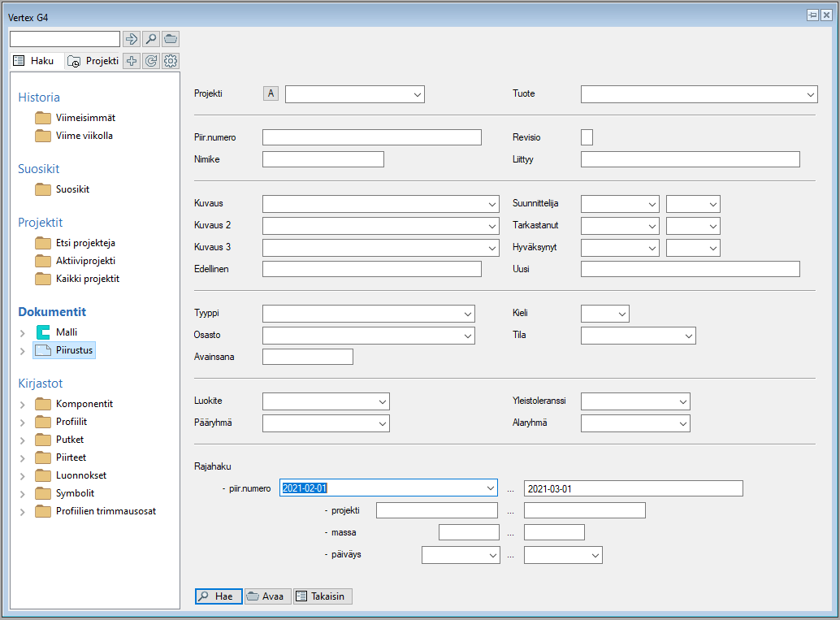The height and width of the screenshot is (620, 840).
Task: Click the plus add icon next to Projekti tab
Action: 132,61
